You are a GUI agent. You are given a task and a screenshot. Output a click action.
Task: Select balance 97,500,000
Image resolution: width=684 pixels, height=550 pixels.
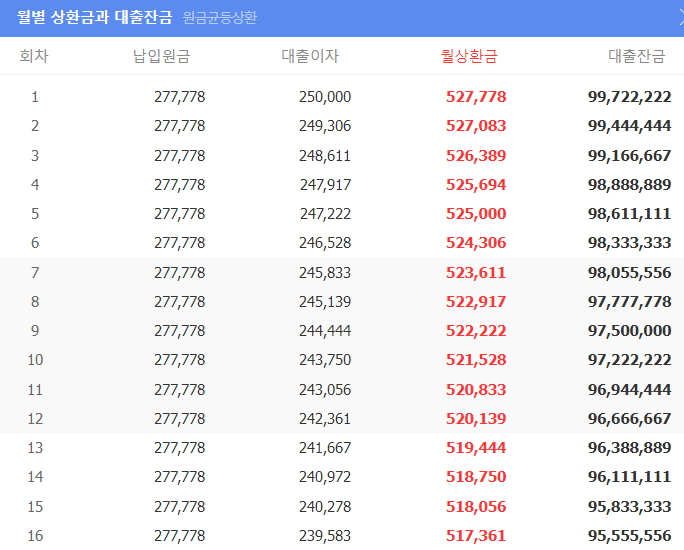click(x=629, y=331)
